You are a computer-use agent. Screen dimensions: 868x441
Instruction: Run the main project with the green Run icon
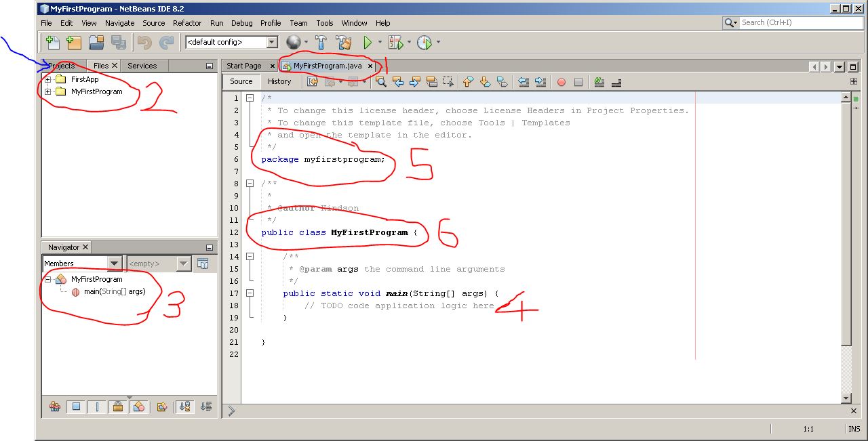pos(368,42)
